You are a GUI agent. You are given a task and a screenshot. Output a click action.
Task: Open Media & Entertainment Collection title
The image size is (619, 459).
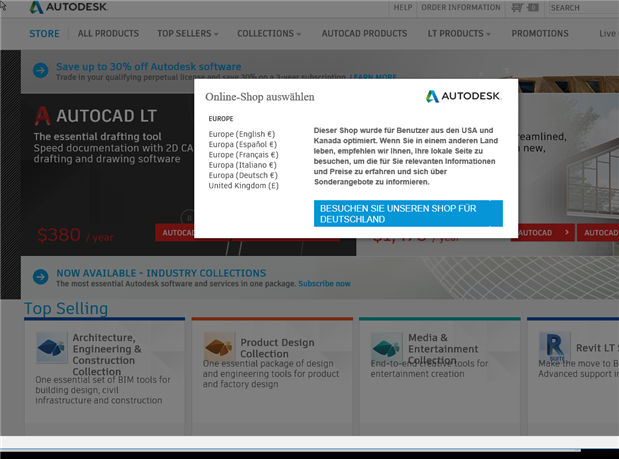pyautogui.click(x=443, y=349)
